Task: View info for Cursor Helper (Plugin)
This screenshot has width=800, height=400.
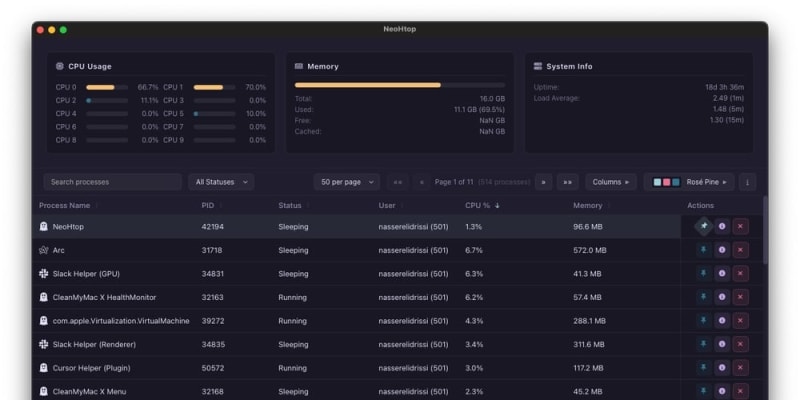Action: tap(722, 368)
